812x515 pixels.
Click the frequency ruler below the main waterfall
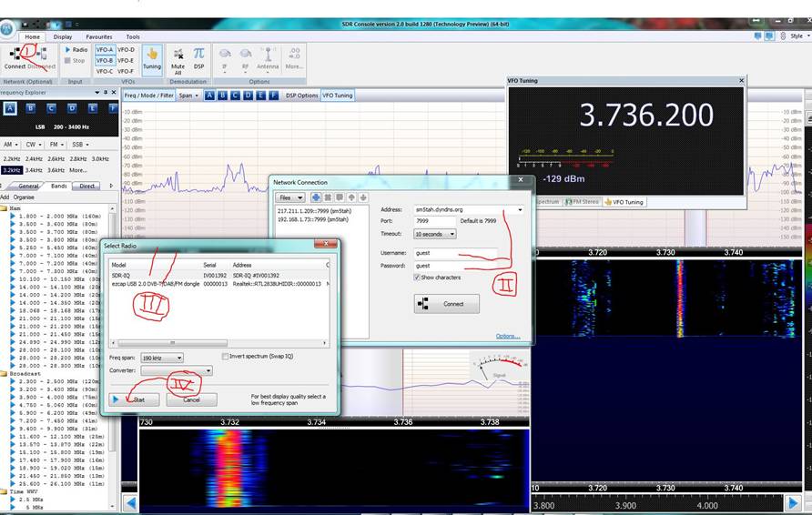click(x=665, y=488)
